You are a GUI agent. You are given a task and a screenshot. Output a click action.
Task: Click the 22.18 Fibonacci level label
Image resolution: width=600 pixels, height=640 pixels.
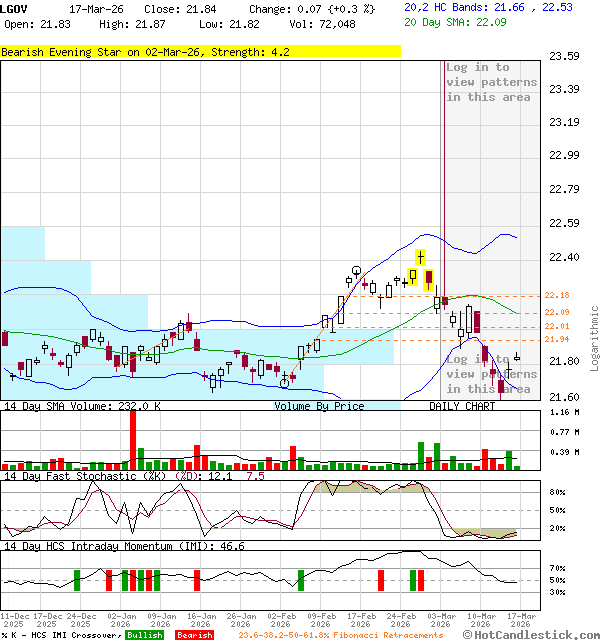tap(557, 295)
